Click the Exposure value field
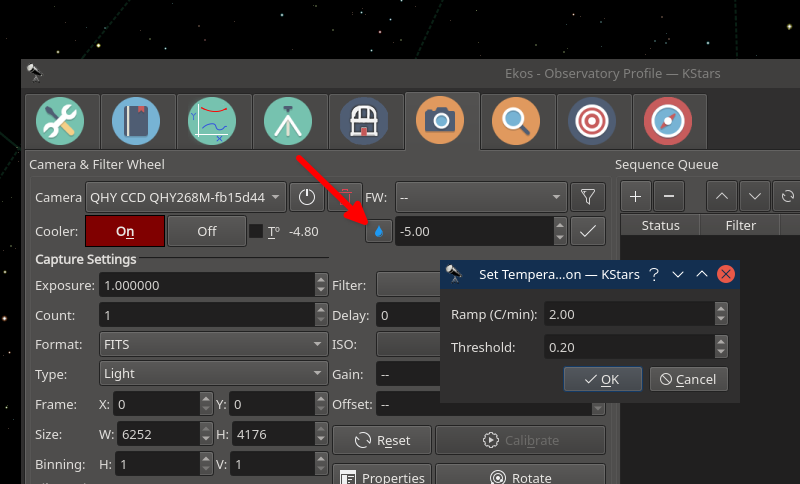Image resolution: width=800 pixels, height=484 pixels. (207, 285)
